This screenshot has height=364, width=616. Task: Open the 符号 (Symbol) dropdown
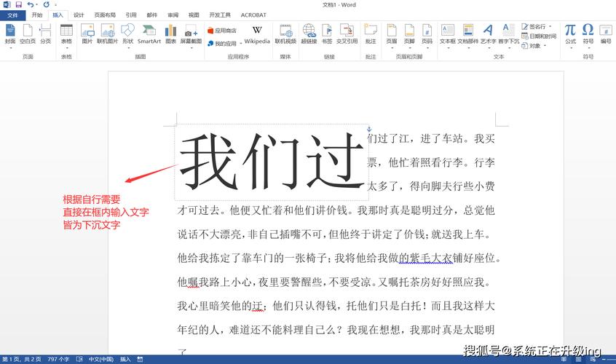[x=588, y=36]
